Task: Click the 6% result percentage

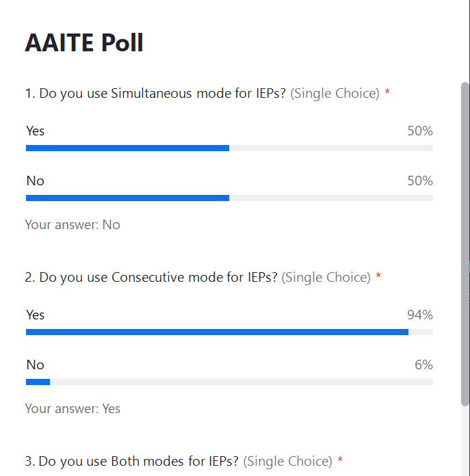Action: point(423,365)
